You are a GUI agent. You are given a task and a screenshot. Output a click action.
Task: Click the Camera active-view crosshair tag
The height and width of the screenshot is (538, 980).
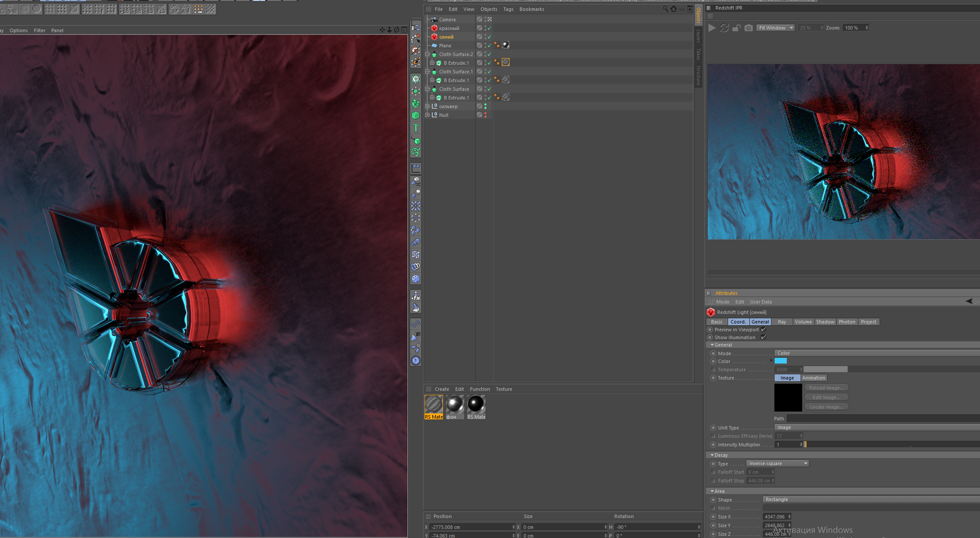pos(490,19)
